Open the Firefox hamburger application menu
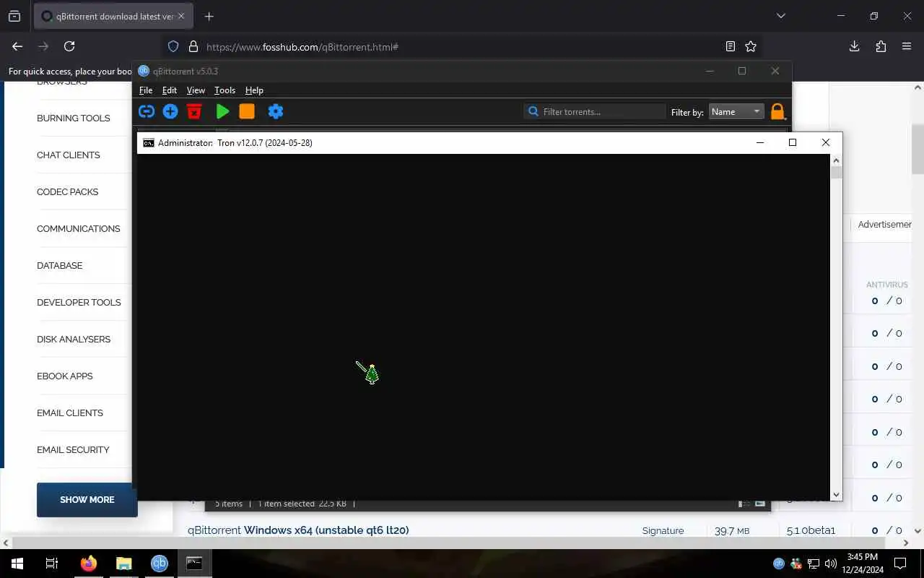Image resolution: width=924 pixels, height=578 pixels. coord(907,46)
